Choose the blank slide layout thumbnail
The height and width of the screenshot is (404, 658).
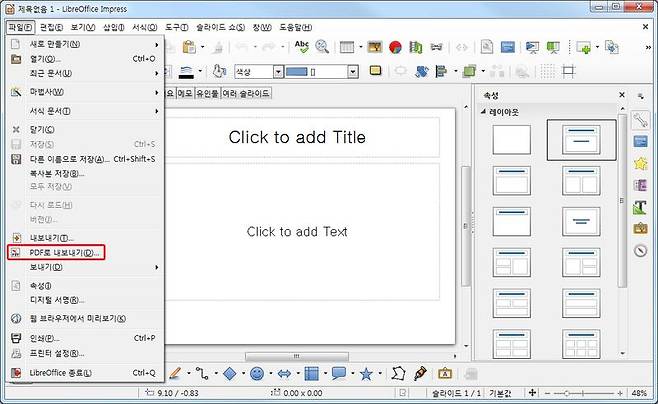click(x=512, y=140)
